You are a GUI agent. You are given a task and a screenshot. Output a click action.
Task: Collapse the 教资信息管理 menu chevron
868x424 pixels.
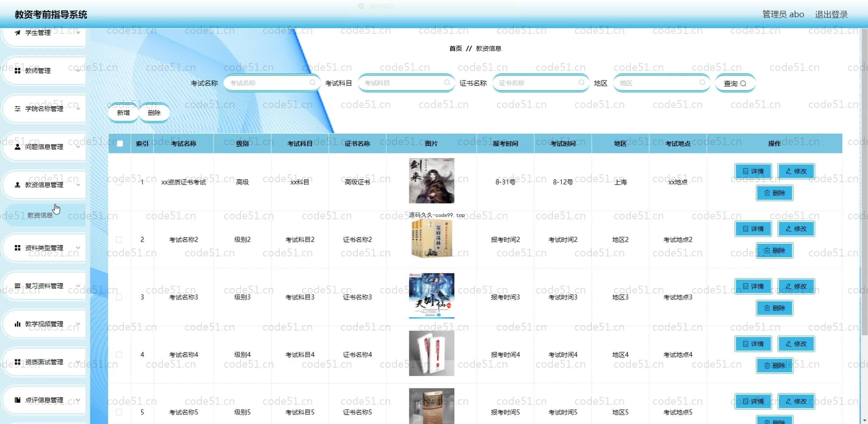[x=78, y=185]
